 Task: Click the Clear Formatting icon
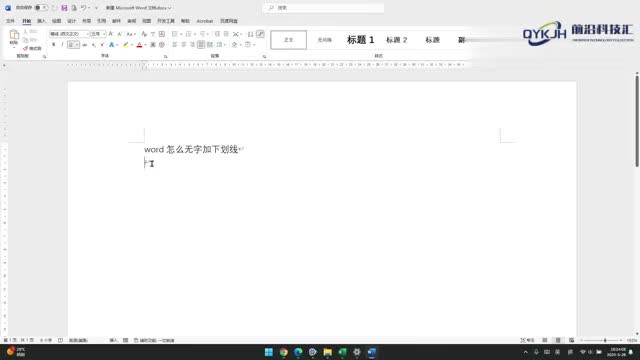pyautogui.click(x=144, y=34)
